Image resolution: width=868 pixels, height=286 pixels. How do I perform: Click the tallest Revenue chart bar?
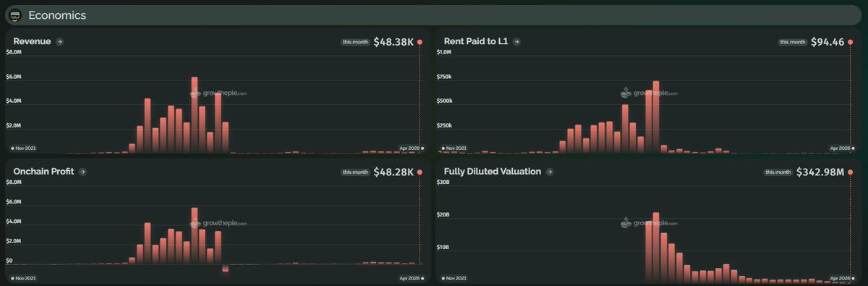coord(195,115)
